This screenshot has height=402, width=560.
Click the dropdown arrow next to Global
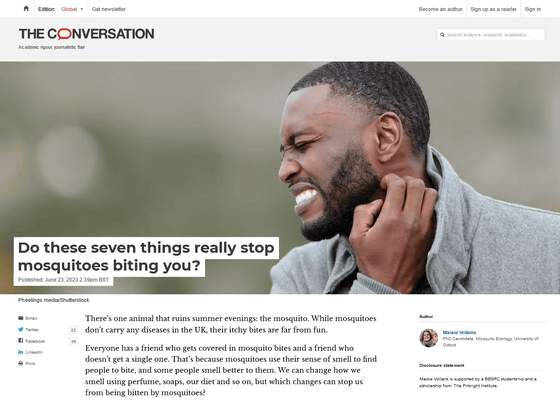point(81,9)
